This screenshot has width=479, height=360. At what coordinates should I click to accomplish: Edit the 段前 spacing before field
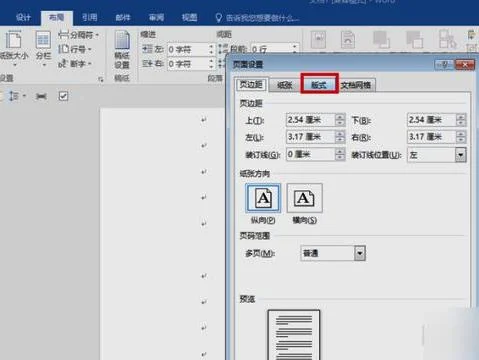pos(272,50)
